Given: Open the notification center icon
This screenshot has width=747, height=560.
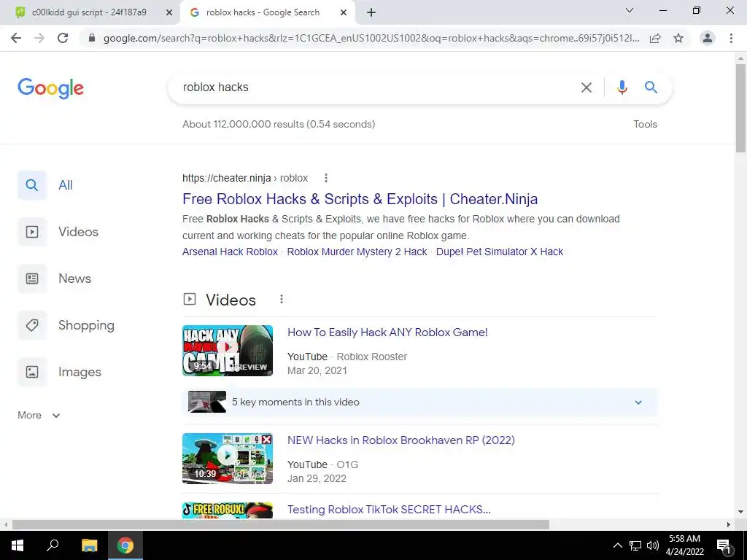Looking at the screenshot, I should (724, 546).
